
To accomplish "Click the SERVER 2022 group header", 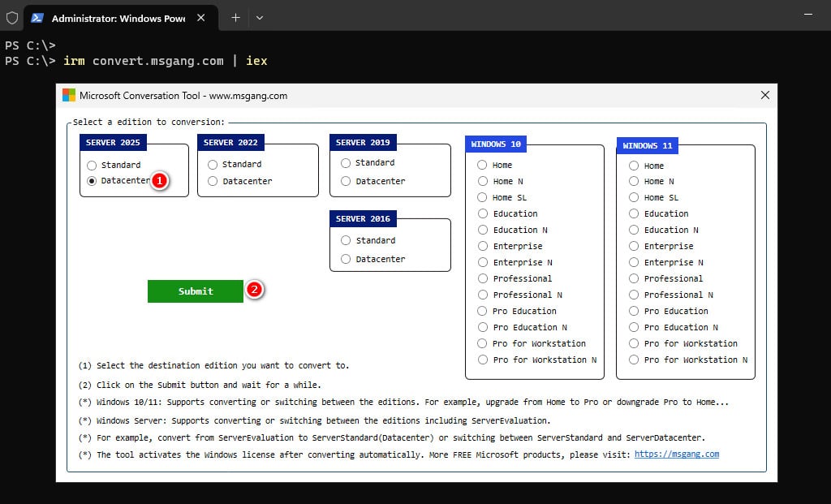I will pyautogui.click(x=230, y=143).
